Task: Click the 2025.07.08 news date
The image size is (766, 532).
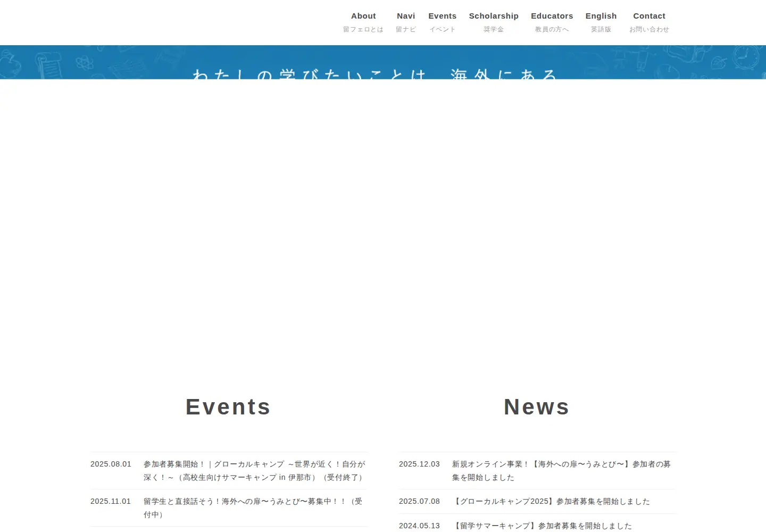Action: pos(419,501)
